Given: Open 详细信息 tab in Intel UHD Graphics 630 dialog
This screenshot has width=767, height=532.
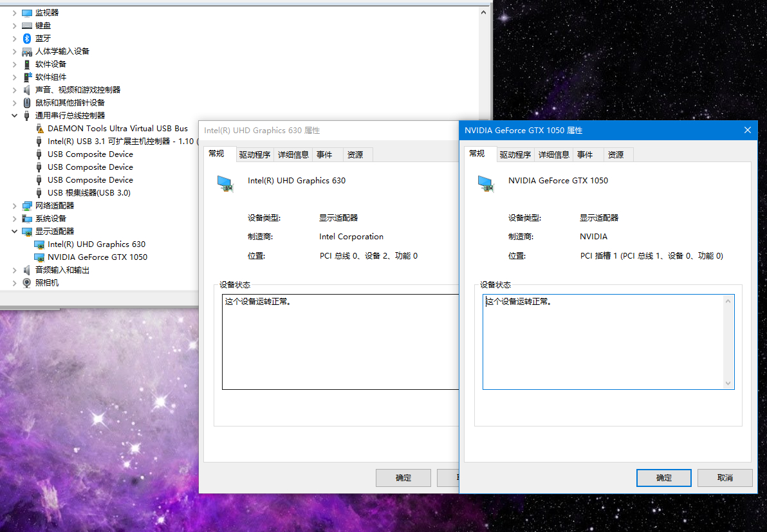Looking at the screenshot, I should coord(293,154).
